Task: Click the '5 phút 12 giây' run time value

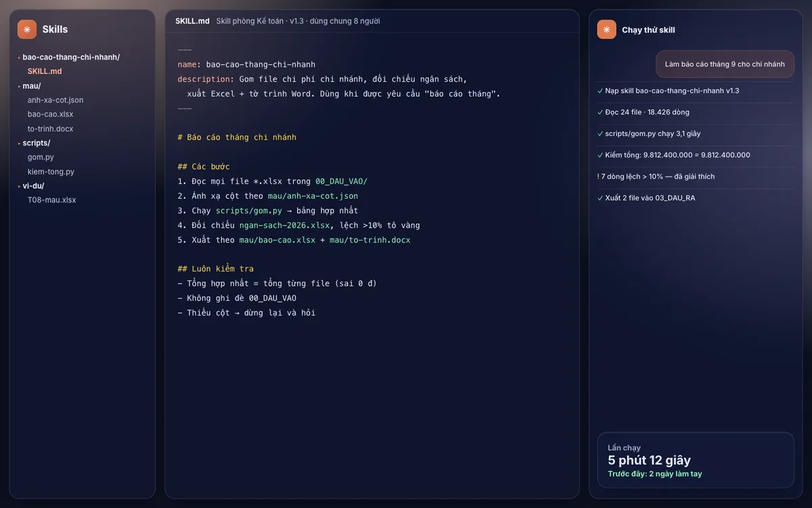Action: [x=649, y=461]
